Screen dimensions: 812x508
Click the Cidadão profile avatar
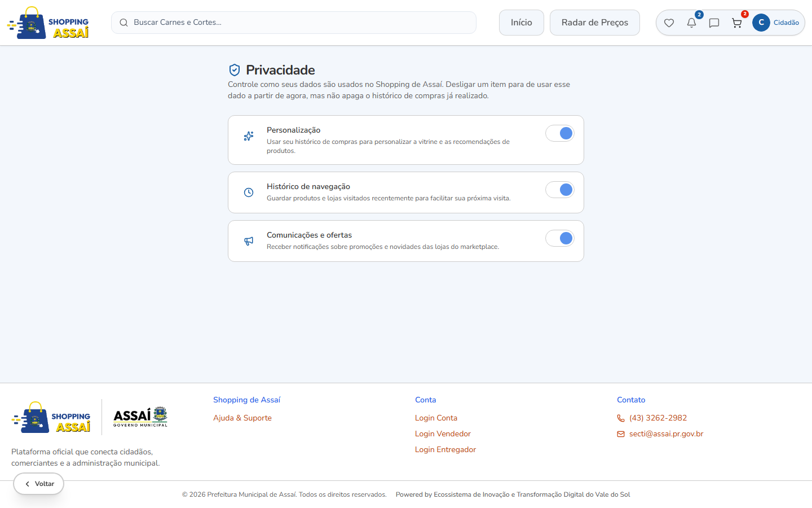(761, 23)
